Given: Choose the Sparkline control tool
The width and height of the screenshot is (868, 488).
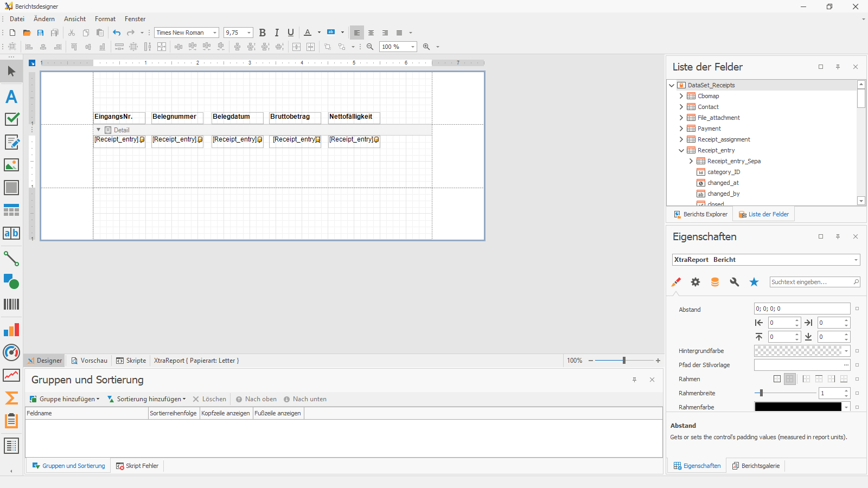Looking at the screenshot, I should pyautogui.click(x=11, y=375).
